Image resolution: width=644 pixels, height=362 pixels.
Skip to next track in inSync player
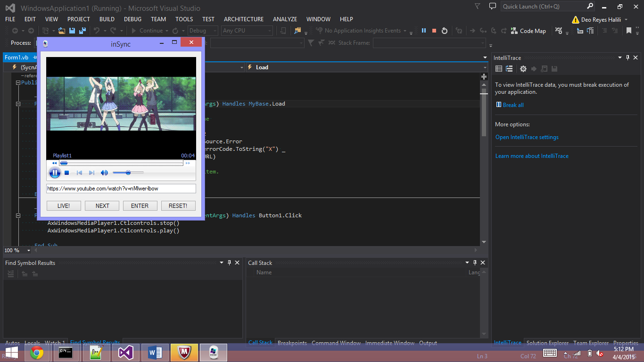tap(91, 173)
